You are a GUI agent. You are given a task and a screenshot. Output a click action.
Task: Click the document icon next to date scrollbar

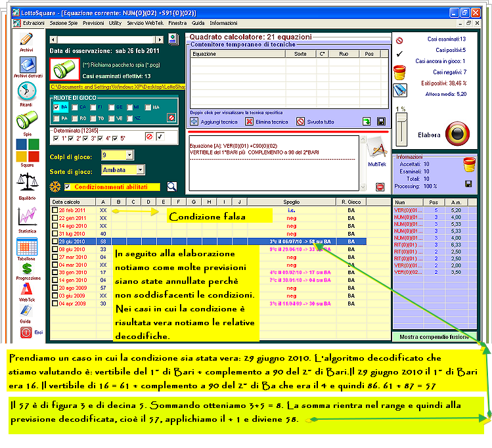click(x=173, y=40)
